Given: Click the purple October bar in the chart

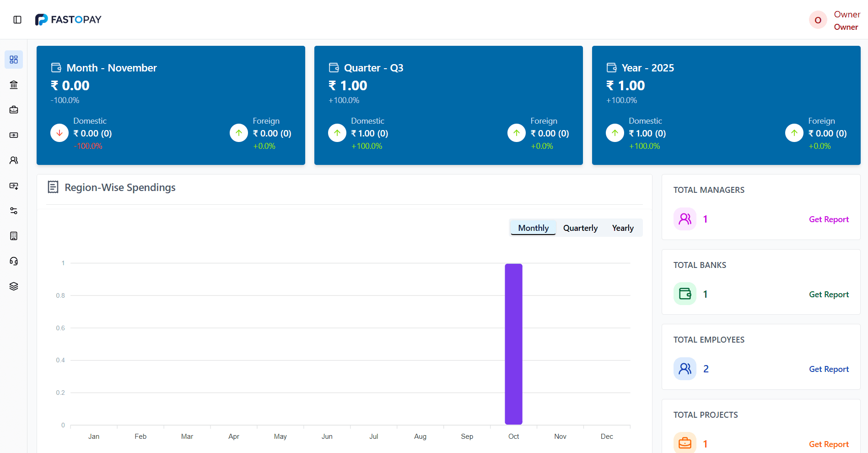Looking at the screenshot, I should click(x=513, y=344).
